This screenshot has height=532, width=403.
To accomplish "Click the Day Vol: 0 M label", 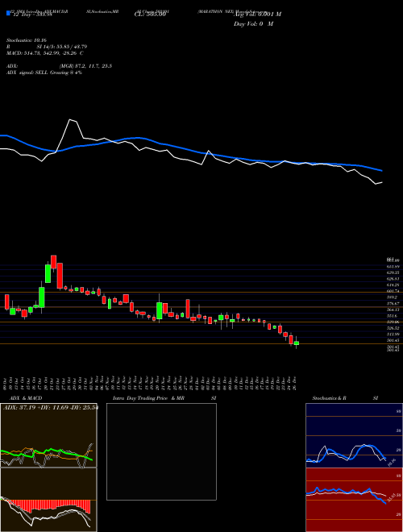I will (253, 24).
